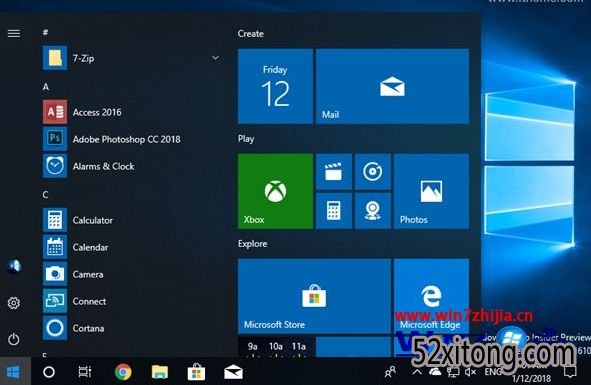Open the Cortana app icon in list

pyautogui.click(x=55, y=328)
